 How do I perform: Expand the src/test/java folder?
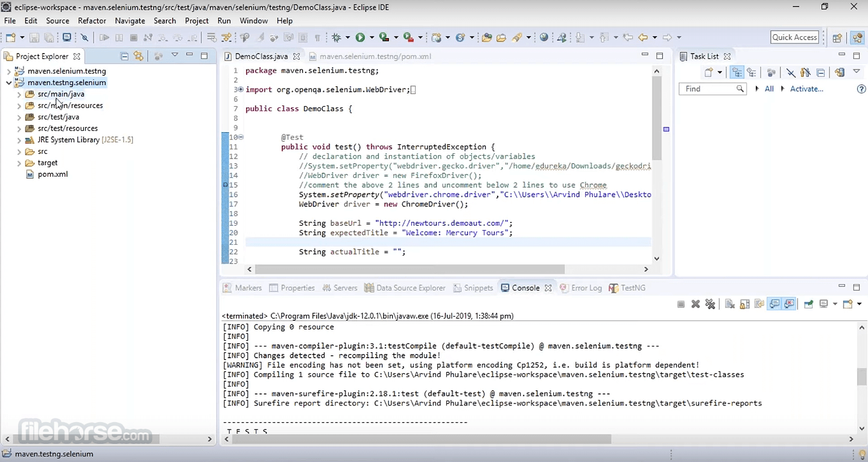pos(19,117)
